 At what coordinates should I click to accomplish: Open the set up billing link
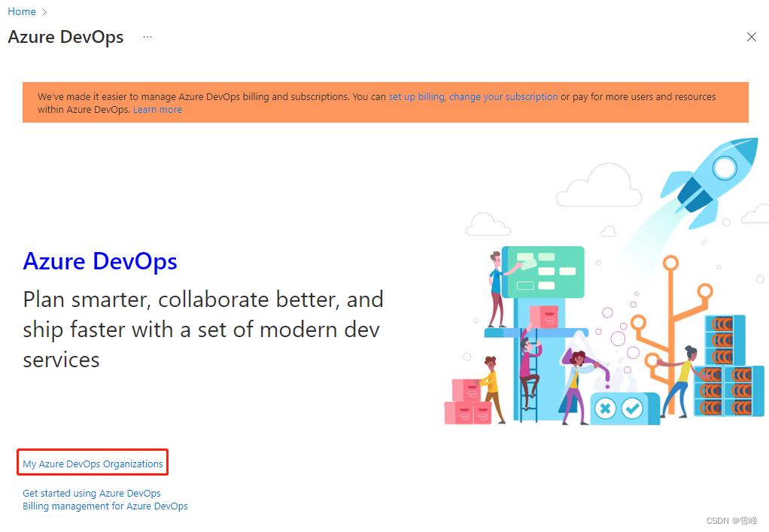[x=416, y=96]
